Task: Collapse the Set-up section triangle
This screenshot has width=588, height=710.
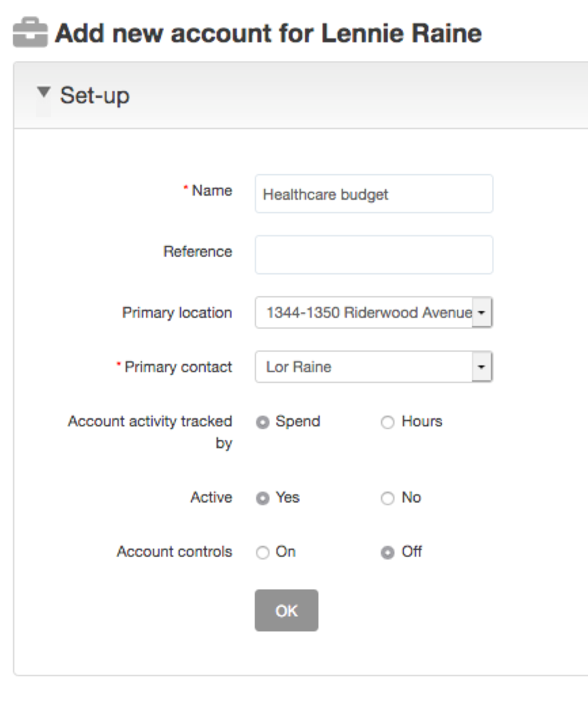Action: point(44,93)
